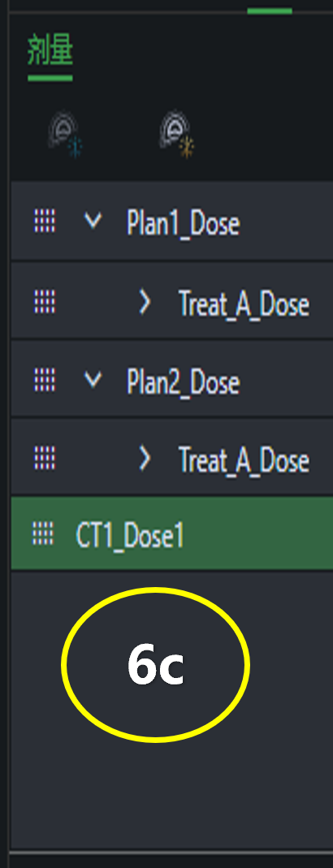The width and height of the screenshot is (333, 868).
Task: Click the yellow circled 6c marker
Action: click(x=156, y=663)
